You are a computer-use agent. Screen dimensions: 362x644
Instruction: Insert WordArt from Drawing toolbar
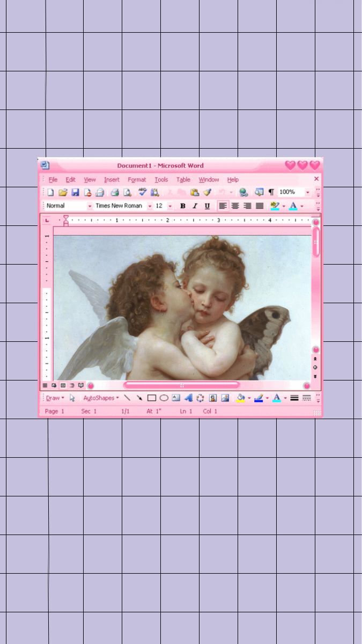(188, 398)
